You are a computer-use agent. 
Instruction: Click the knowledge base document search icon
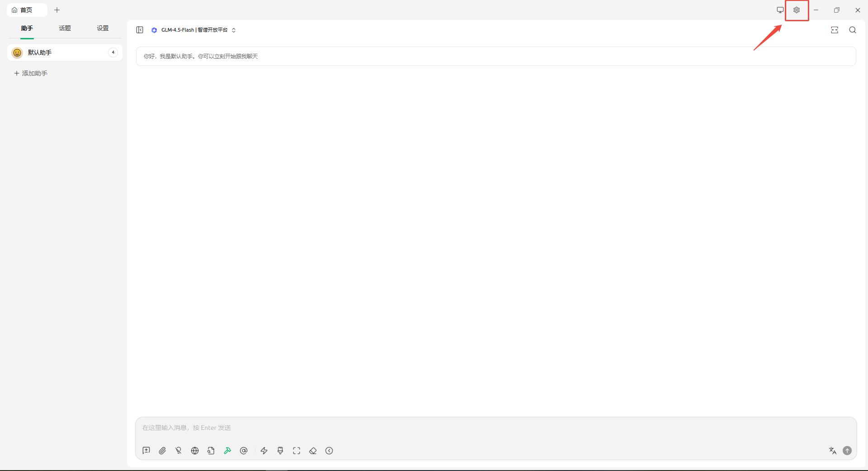click(x=211, y=451)
